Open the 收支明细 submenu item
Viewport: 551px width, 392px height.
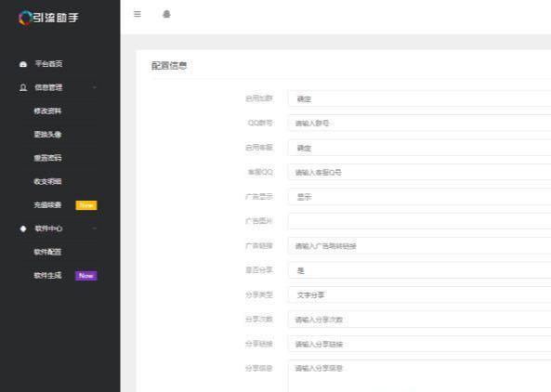[47, 181]
